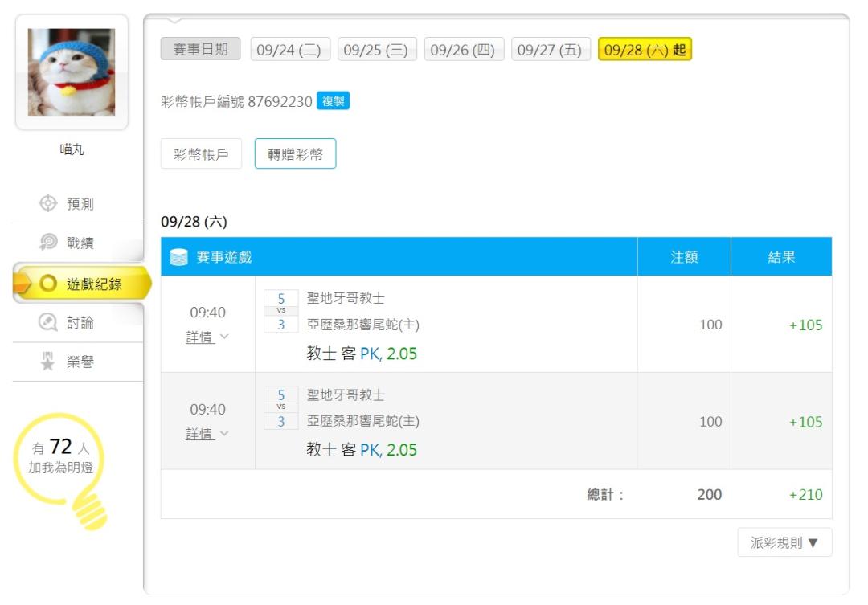Click the 彩幣帳戶 button
Image resolution: width=868 pixels, height=605 pixels.
pos(201,155)
